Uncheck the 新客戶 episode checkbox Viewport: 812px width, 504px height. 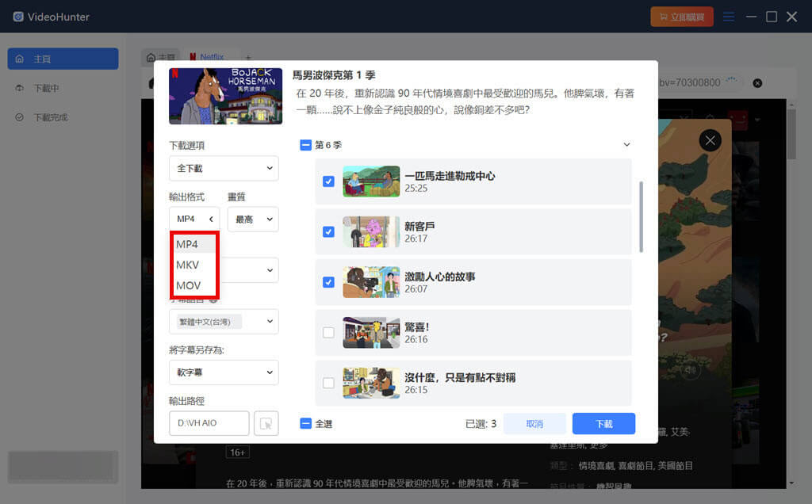tap(327, 232)
